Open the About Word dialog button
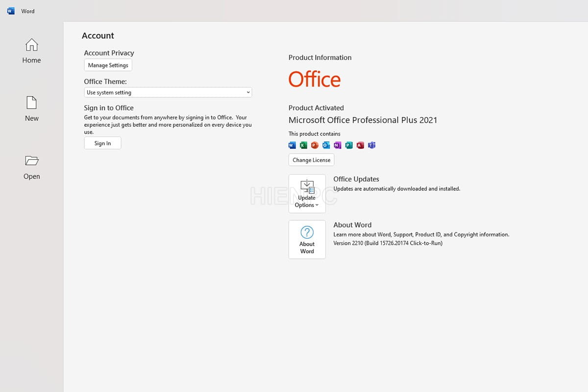Screen dimensions: 588x392 click(x=307, y=239)
